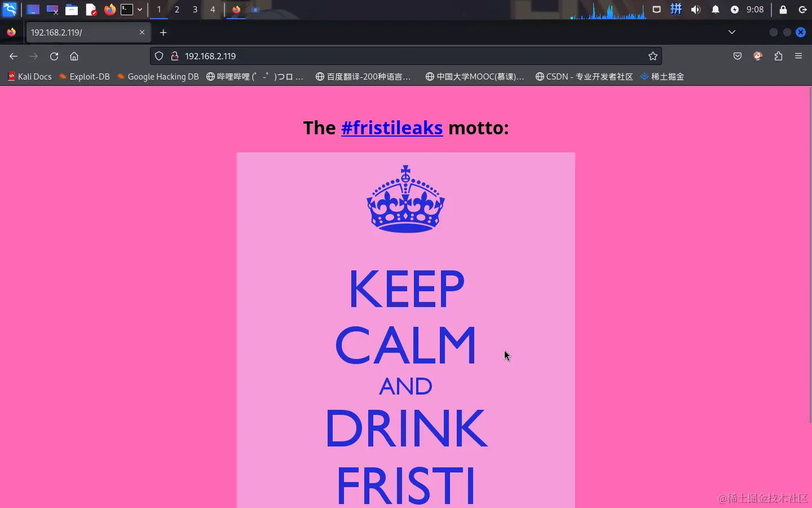Open the Exploit-DB bookmark
Image resolution: width=812 pixels, height=508 pixels.
click(85, 77)
